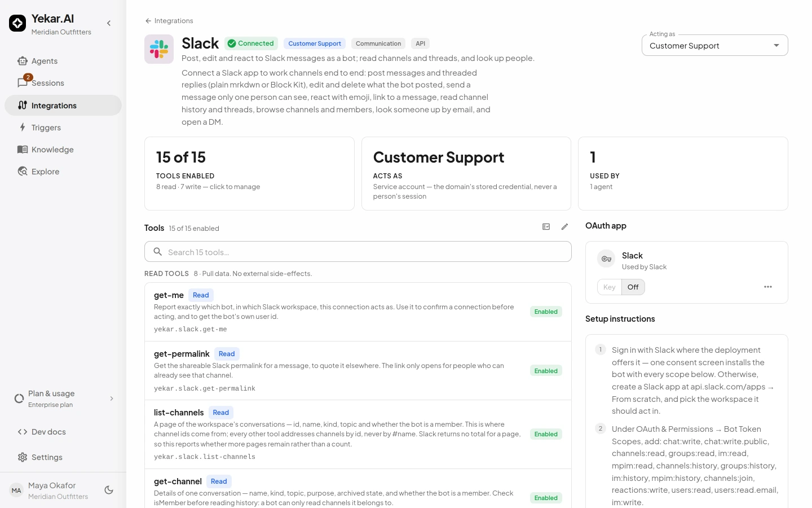Screen dimensions: 812x508
Task: Toggle dark mode with the moon icon
Action: coord(109,490)
